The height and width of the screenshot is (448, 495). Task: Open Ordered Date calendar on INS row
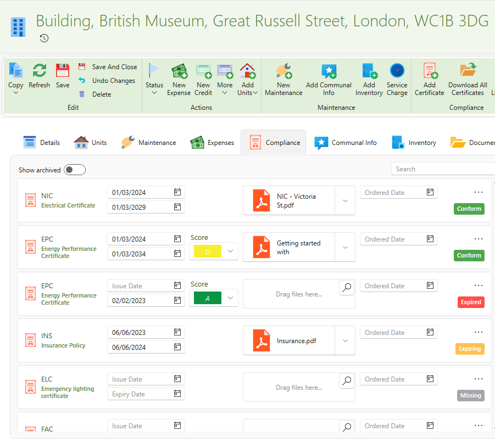click(430, 332)
